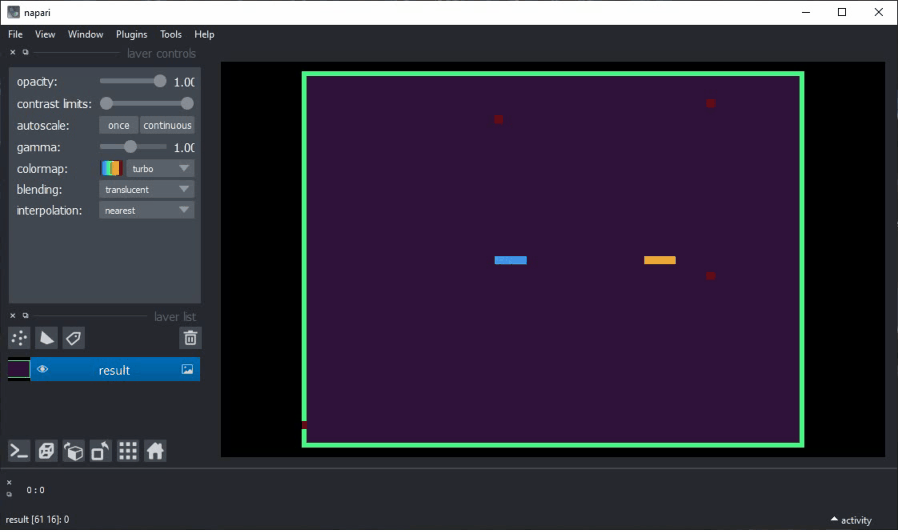This screenshot has height=532, width=900.
Task: Reset view with home icon
Action: click(x=155, y=451)
